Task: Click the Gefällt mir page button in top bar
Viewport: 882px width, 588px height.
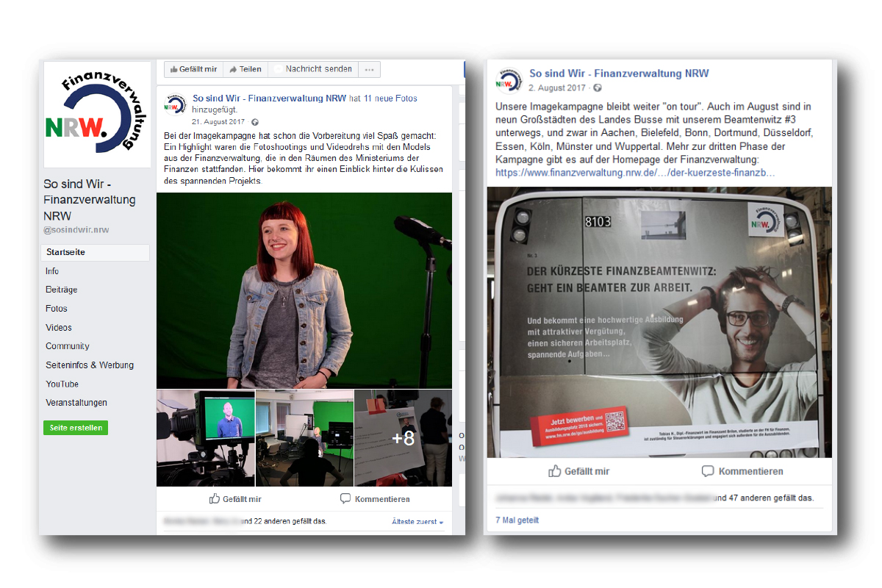Action: point(193,69)
